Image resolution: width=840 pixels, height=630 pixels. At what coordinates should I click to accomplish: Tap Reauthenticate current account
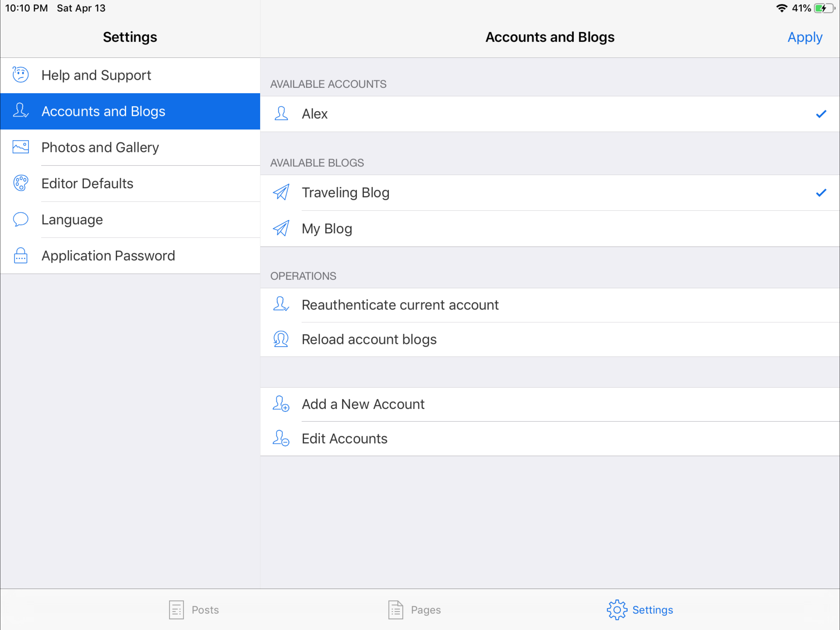point(550,305)
